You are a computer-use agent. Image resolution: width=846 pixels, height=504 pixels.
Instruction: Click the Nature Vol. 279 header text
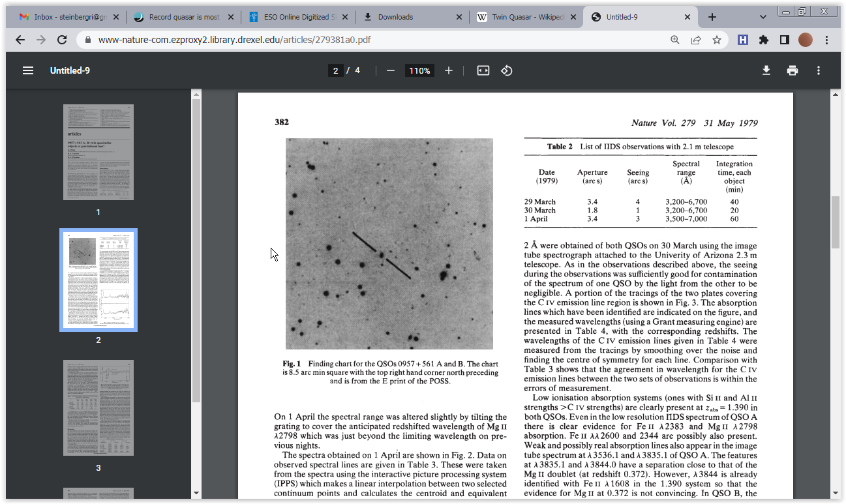695,123
